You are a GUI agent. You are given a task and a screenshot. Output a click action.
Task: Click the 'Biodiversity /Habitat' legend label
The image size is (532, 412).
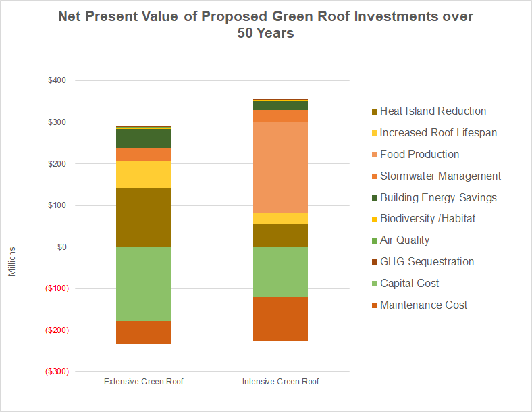pyautogui.click(x=427, y=219)
